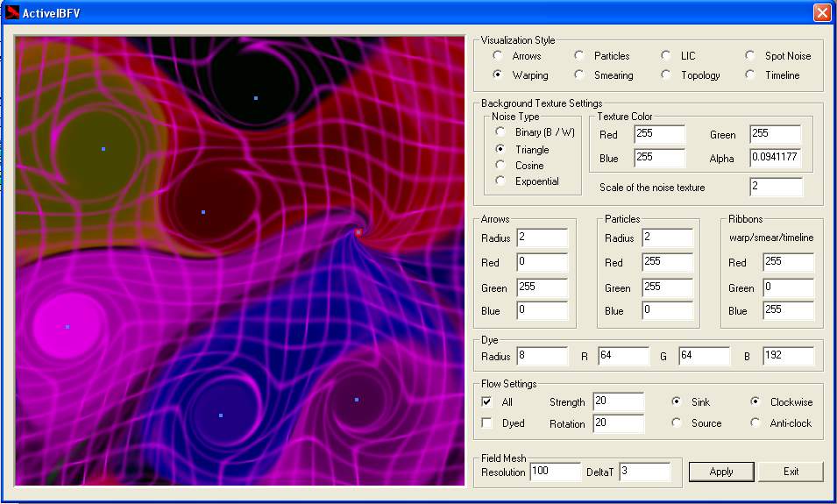Pick the Binary (B / W) noise type
Image resolution: width=837 pixels, height=504 pixels.
coord(500,132)
